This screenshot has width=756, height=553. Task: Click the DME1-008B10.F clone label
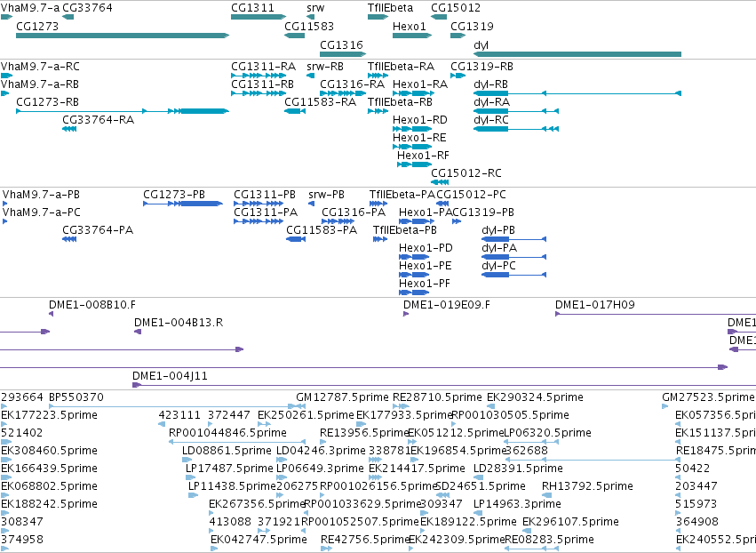tap(92, 306)
